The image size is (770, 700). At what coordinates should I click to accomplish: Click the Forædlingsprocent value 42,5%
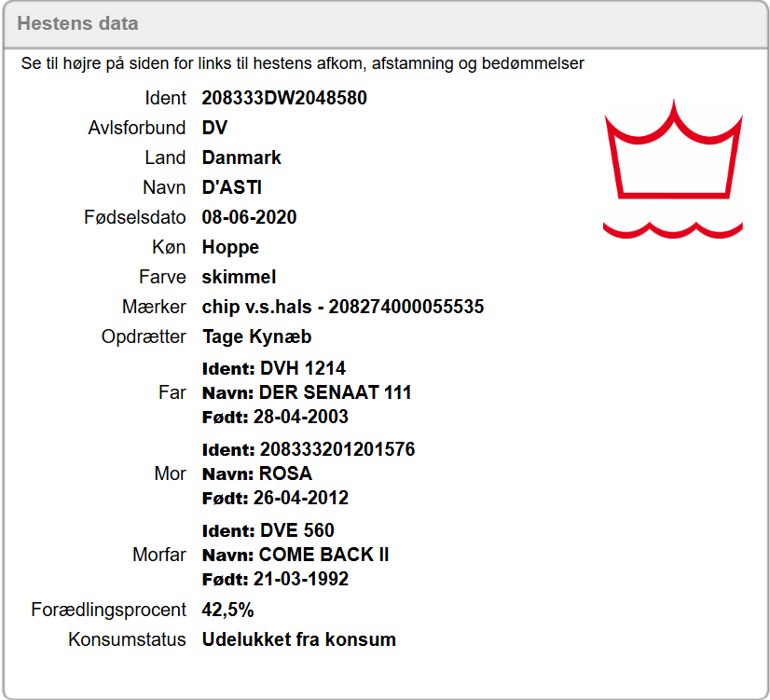tap(227, 611)
